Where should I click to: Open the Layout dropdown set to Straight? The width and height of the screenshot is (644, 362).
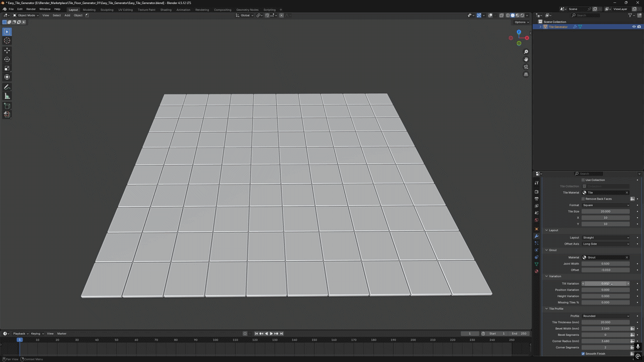606,237
